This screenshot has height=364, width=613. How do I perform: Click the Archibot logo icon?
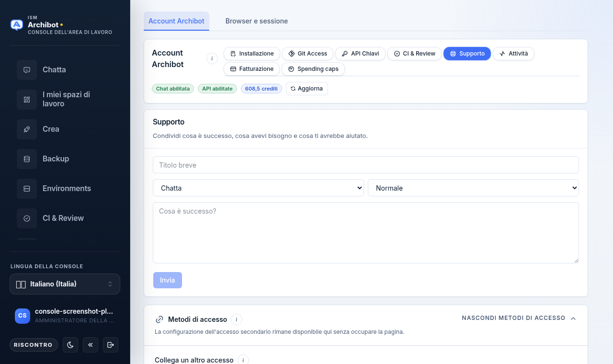(17, 25)
